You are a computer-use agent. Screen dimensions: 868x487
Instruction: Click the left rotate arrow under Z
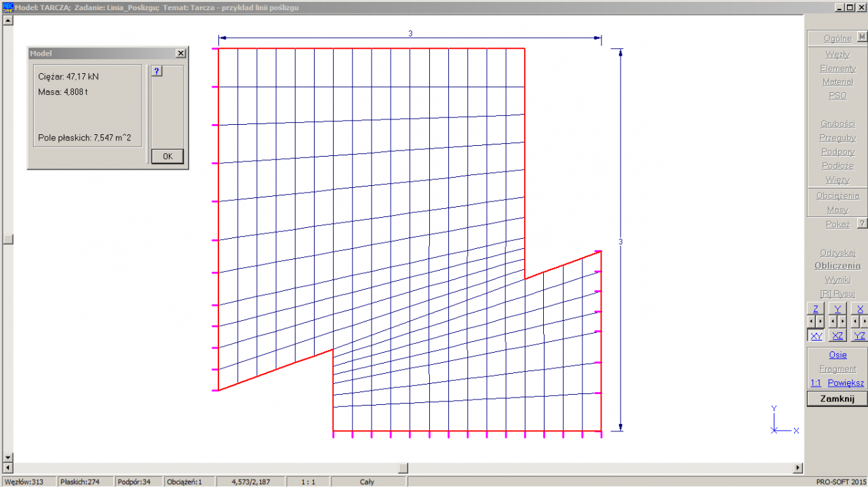click(x=811, y=322)
